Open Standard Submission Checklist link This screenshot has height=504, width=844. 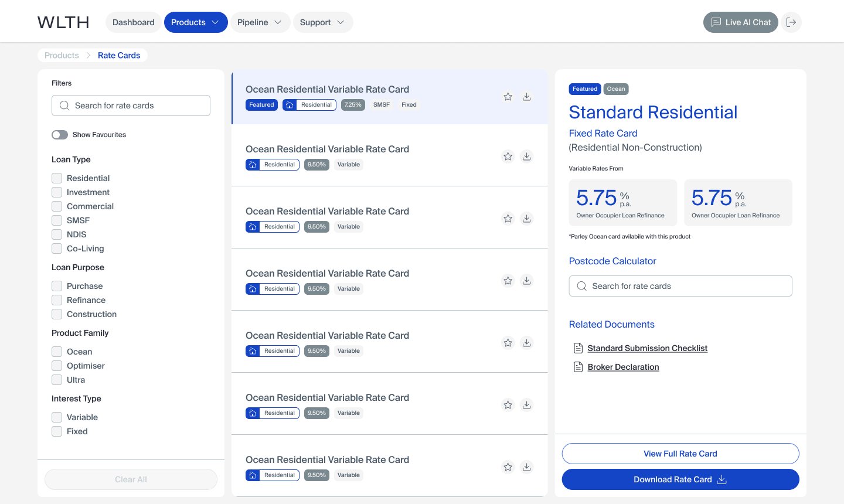(x=648, y=348)
